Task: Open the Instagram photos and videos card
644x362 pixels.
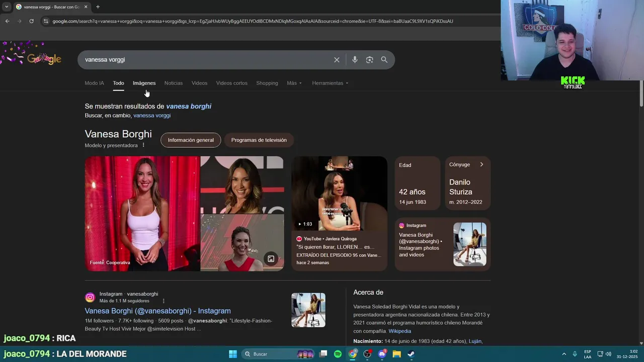Action: pos(442,244)
